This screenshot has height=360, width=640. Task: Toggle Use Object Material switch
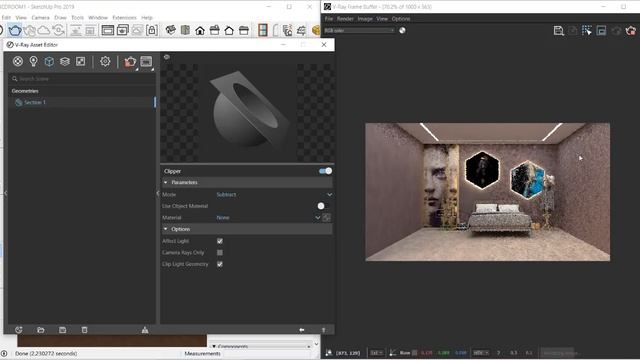321,206
